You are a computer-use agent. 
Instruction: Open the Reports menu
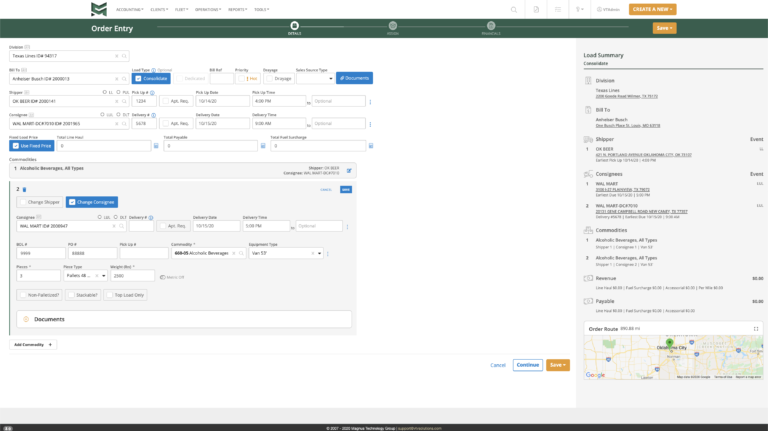pos(238,9)
